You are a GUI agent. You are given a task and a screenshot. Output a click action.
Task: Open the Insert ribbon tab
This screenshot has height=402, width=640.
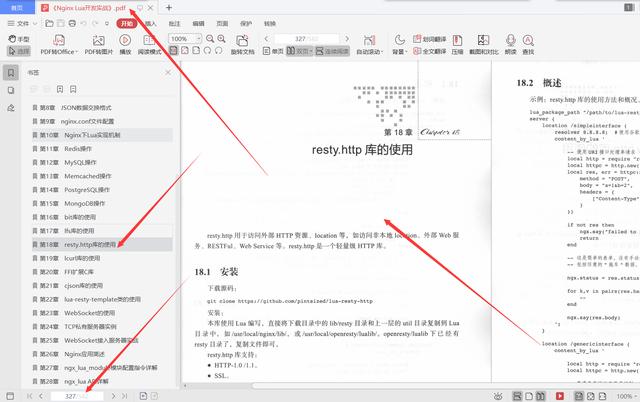(151, 24)
